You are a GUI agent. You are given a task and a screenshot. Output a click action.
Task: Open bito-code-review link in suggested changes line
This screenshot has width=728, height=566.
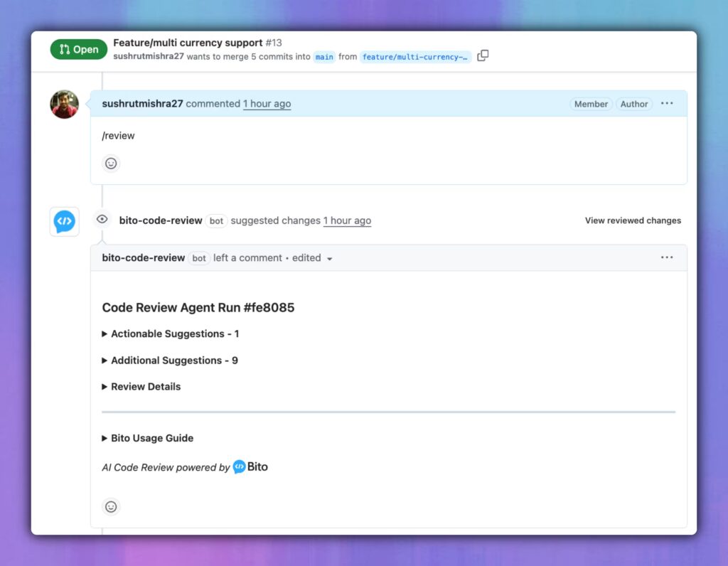[161, 220]
